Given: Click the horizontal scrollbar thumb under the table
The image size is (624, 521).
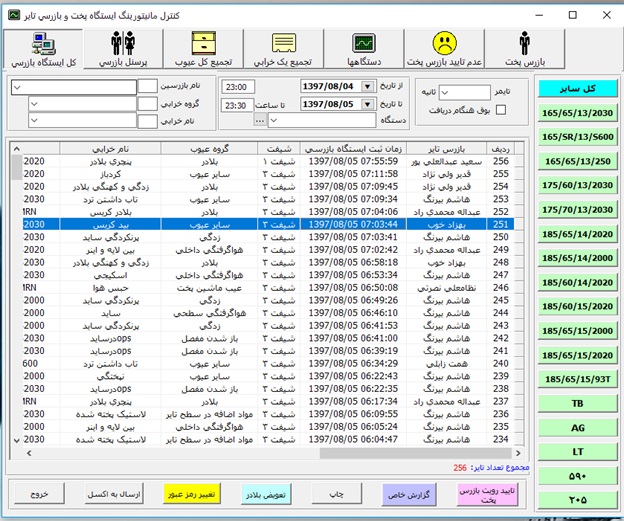Looking at the screenshot, I should point(415,453).
